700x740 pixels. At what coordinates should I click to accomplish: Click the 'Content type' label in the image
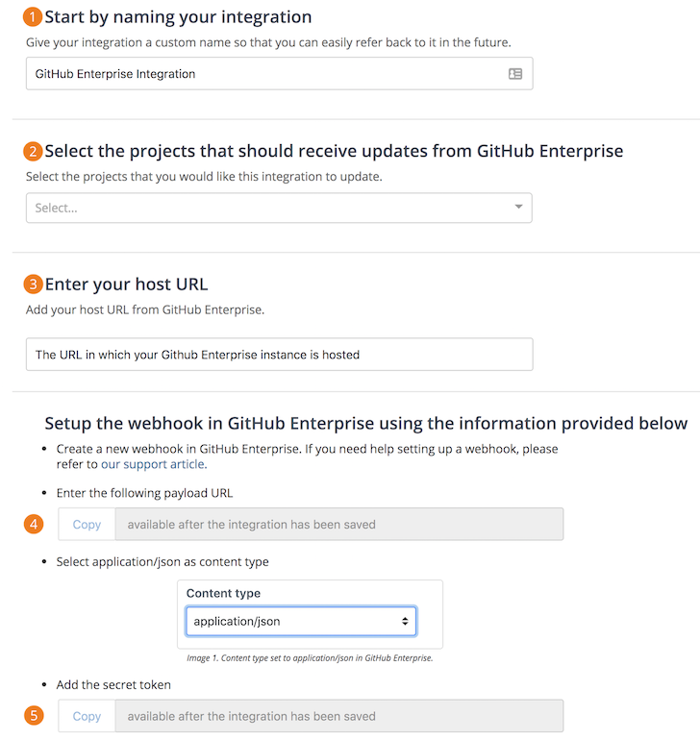[223, 593]
